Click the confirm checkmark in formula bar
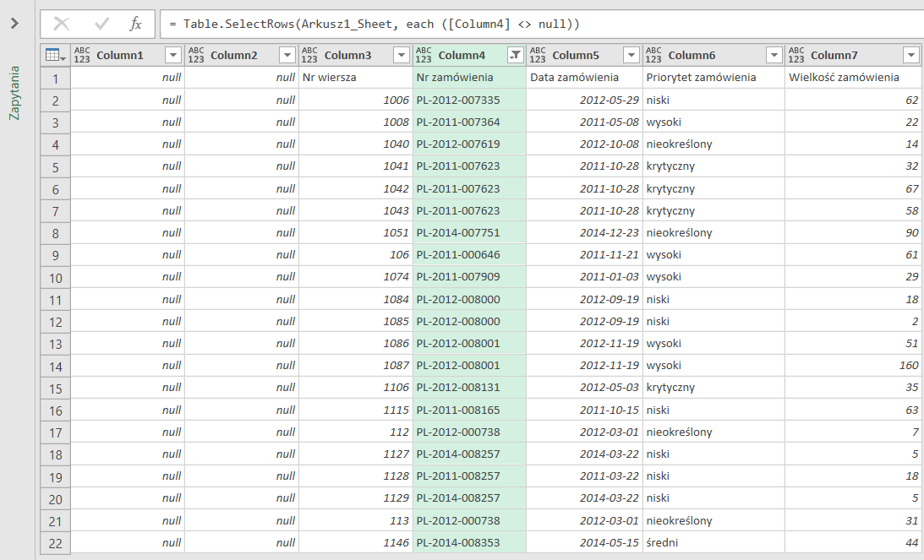The image size is (924, 560). click(x=101, y=24)
